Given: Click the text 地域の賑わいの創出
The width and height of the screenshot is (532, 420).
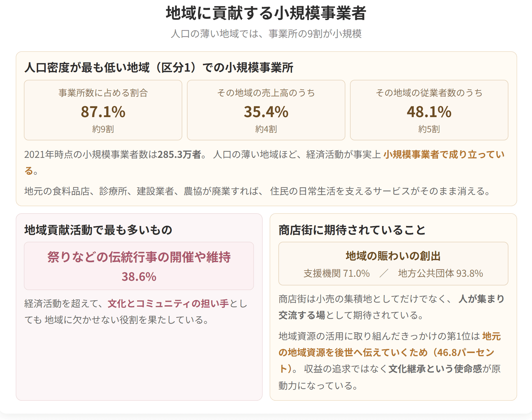Looking at the screenshot, I should point(393,256).
